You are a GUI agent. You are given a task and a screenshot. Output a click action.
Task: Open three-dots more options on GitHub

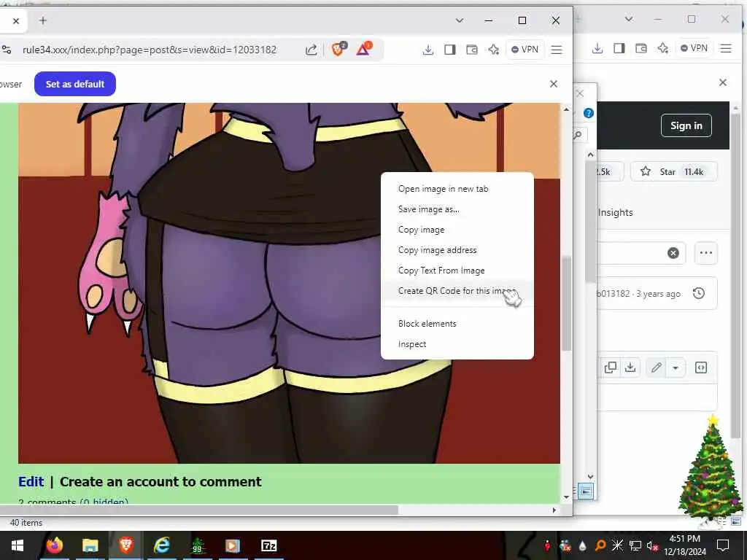tap(706, 253)
